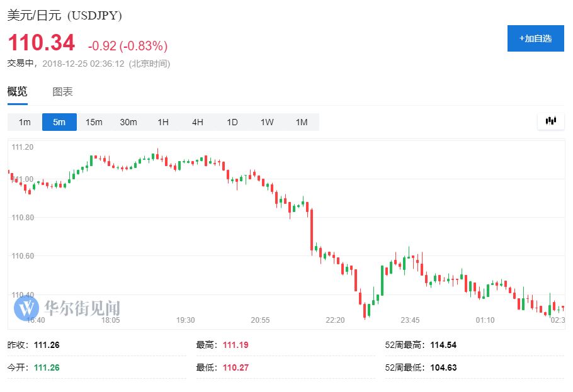
Task: Switch to the 4H timeframe
Action: (x=198, y=122)
